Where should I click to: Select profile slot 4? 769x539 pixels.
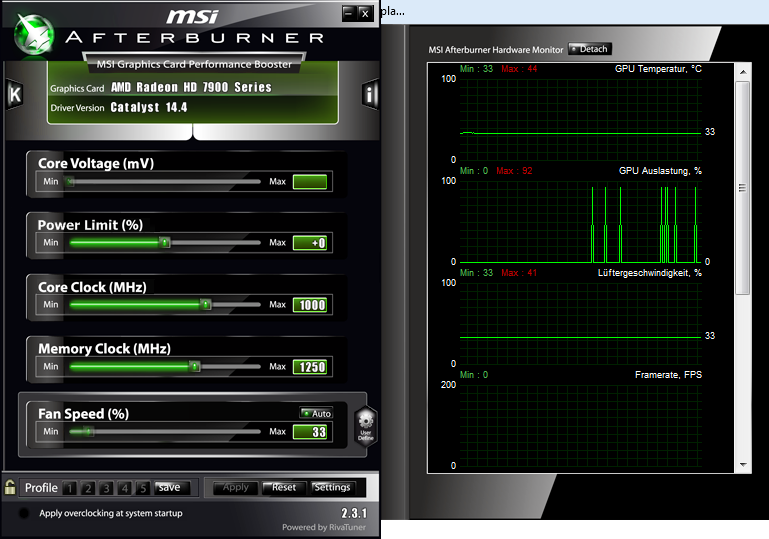(125, 488)
